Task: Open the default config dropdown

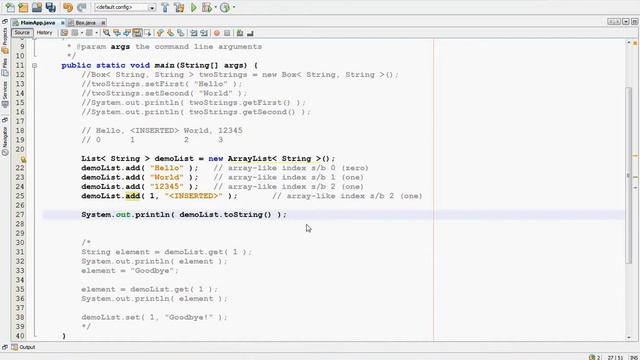Action: click(x=125, y=7)
